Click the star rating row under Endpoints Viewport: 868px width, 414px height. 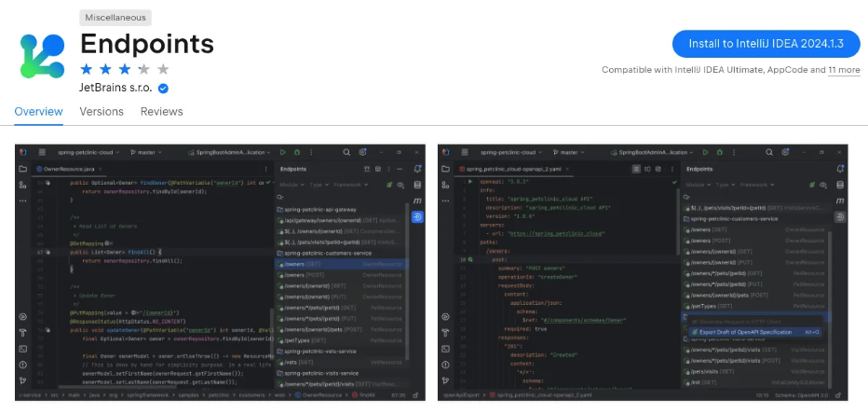coord(125,69)
